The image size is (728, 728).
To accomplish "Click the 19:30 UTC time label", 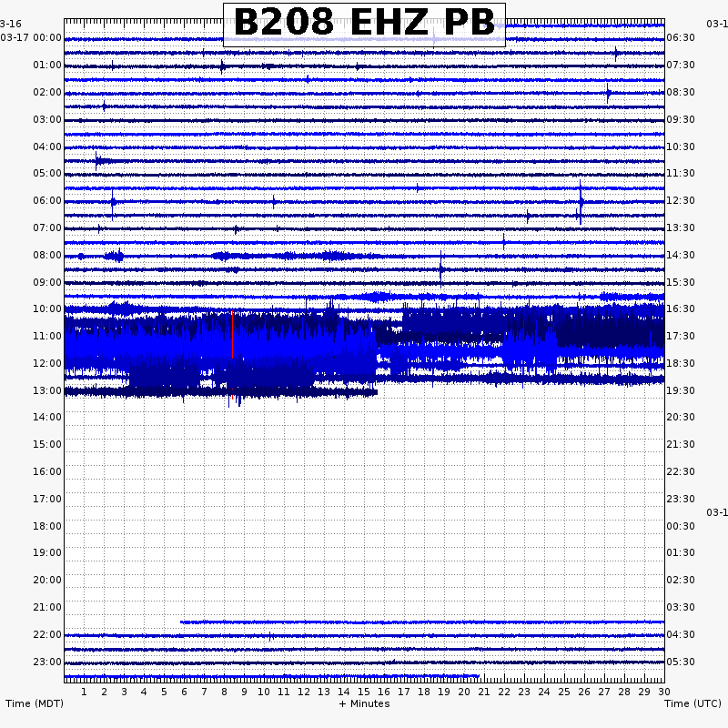I will pos(681,391).
